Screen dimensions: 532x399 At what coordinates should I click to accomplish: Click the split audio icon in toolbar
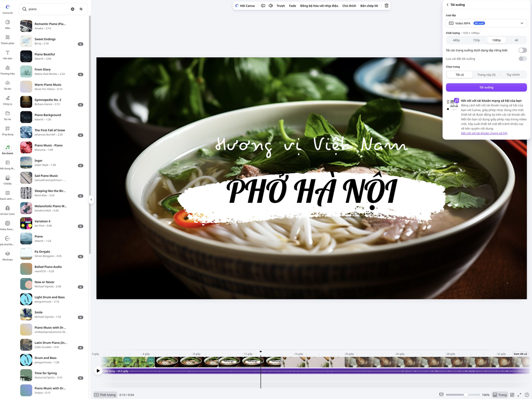(263, 6)
